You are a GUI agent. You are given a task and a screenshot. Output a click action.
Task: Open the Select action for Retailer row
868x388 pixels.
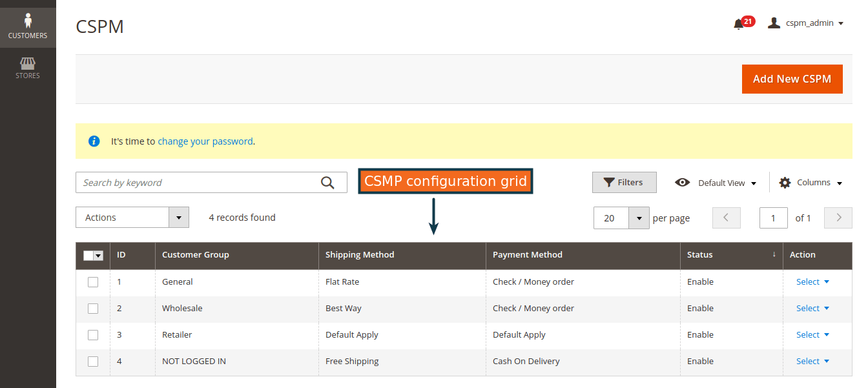point(812,335)
